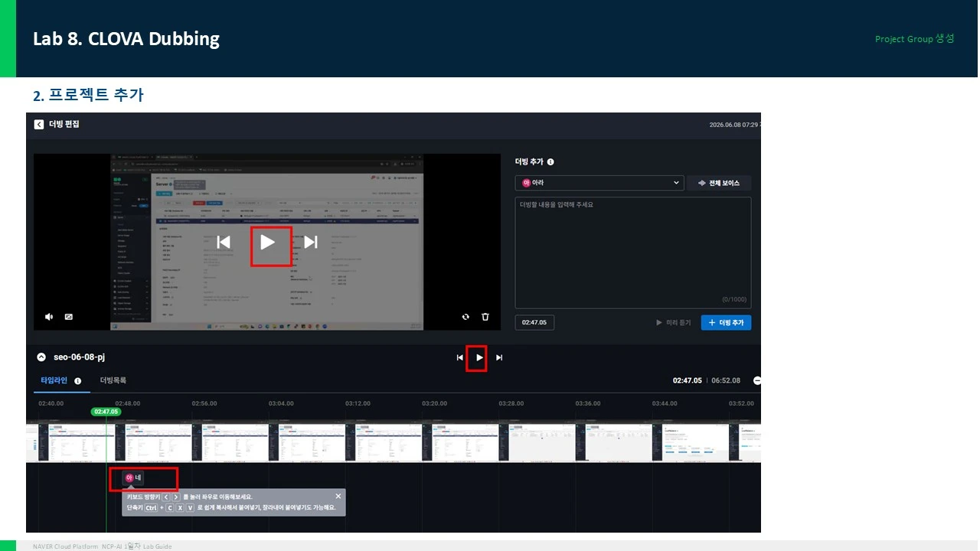This screenshot has height=551, width=980.
Task: Click the (0/1000) character counter
Action: coord(733,299)
